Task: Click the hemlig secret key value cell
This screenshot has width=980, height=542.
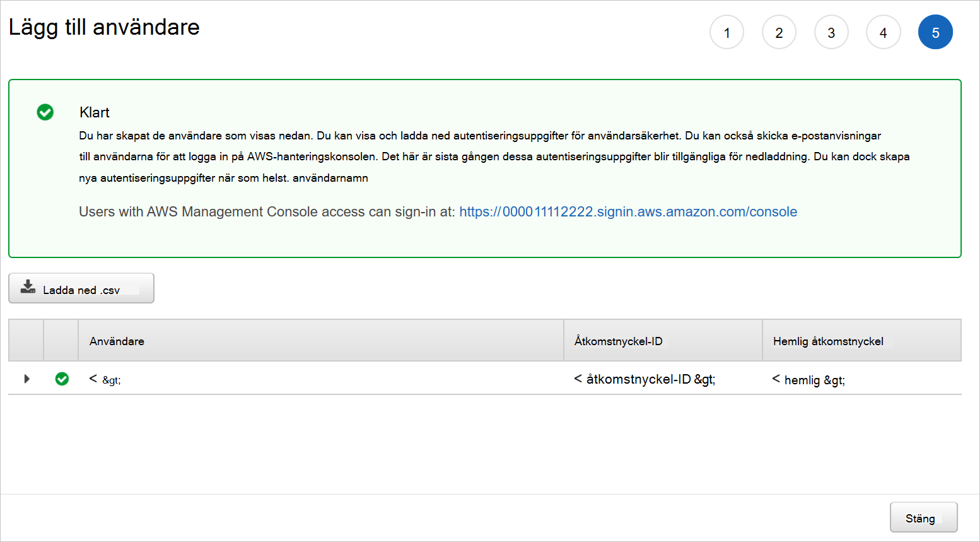Action: (x=861, y=379)
